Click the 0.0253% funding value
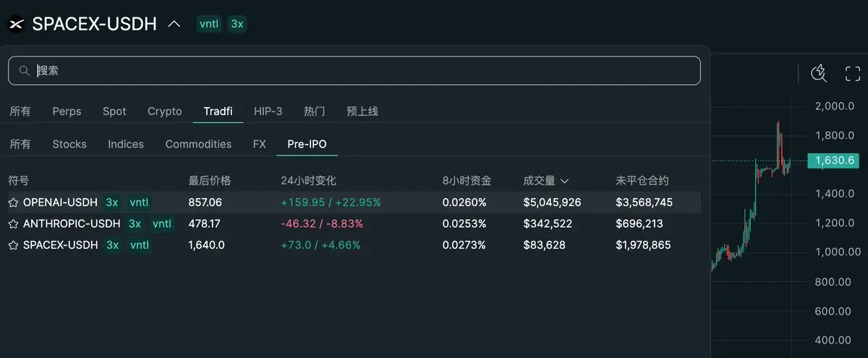 [x=464, y=223]
